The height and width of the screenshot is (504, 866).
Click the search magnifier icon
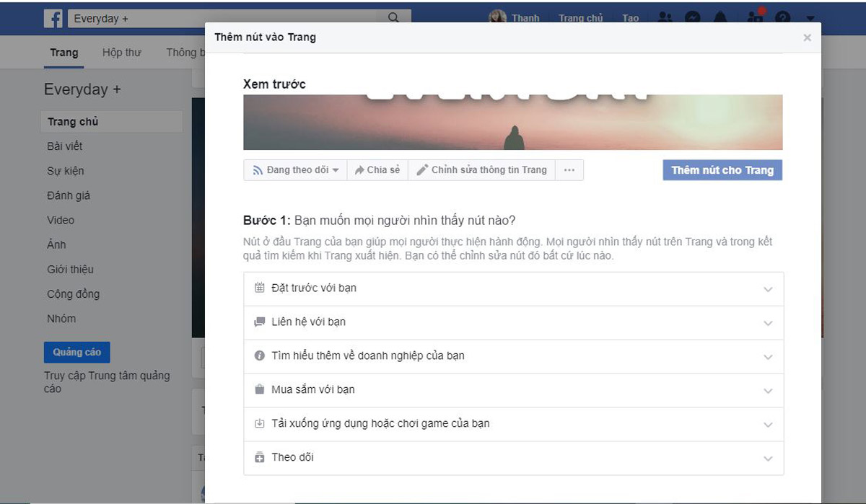click(393, 18)
